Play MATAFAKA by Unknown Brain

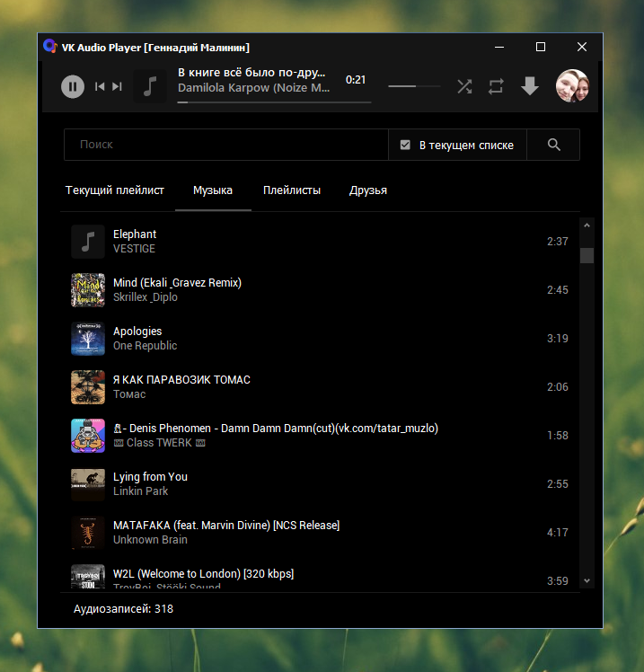[320, 532]
